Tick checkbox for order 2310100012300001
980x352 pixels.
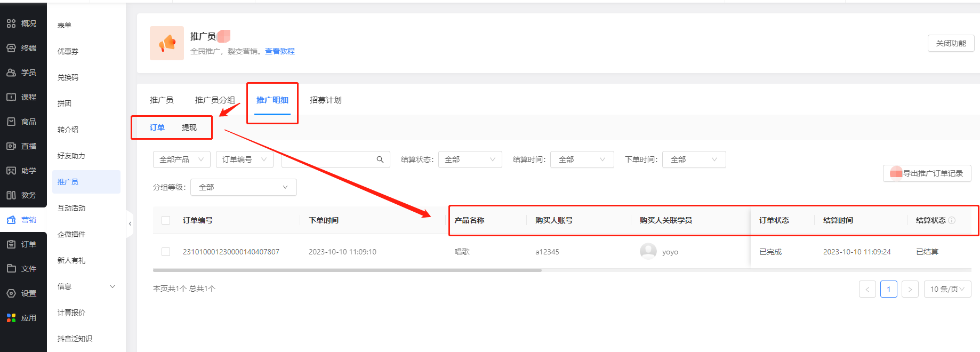pyautogui.click(x=166, y=252)
